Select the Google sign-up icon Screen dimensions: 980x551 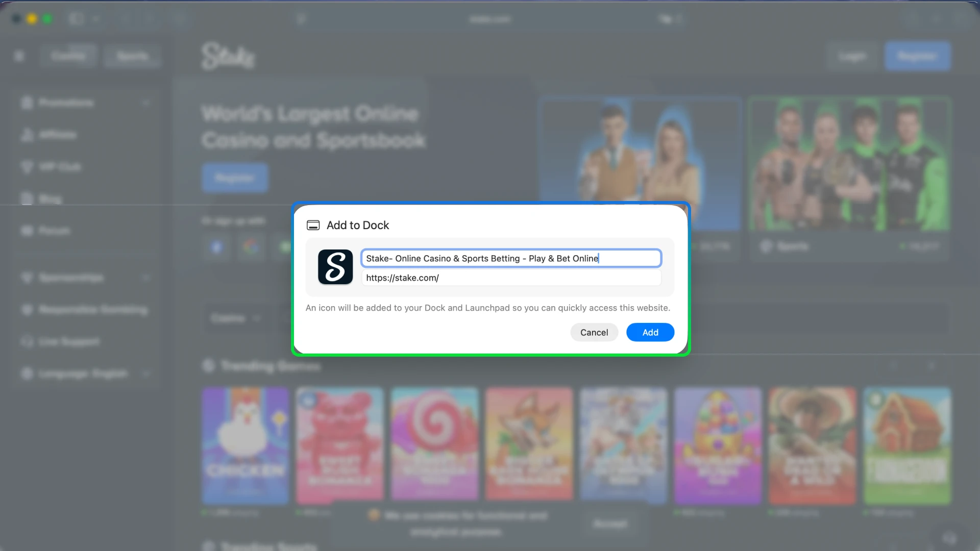[250, 247]
